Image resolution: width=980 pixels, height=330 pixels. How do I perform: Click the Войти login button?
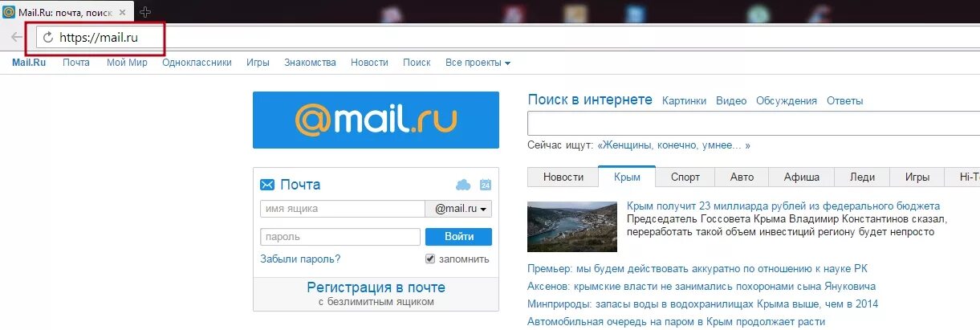tap(458, 237)
